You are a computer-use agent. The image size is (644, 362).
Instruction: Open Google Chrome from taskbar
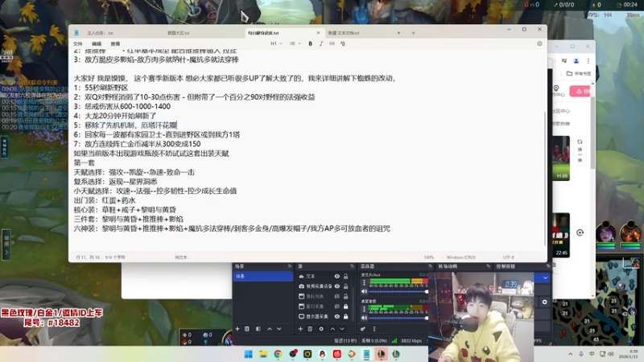(x=278, y=354)
